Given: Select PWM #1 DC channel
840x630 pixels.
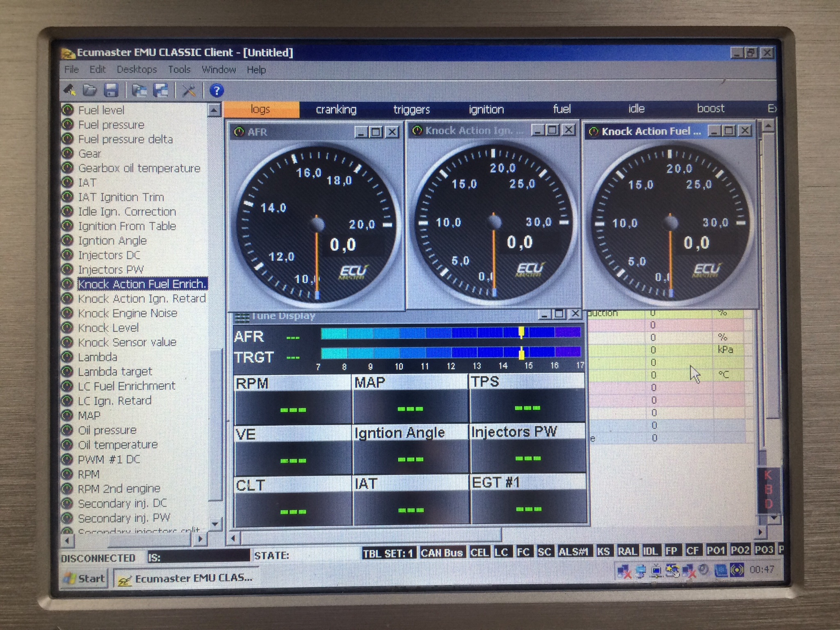Looking at the screenshot, I should pyautogui.click(x=109, y=459).
